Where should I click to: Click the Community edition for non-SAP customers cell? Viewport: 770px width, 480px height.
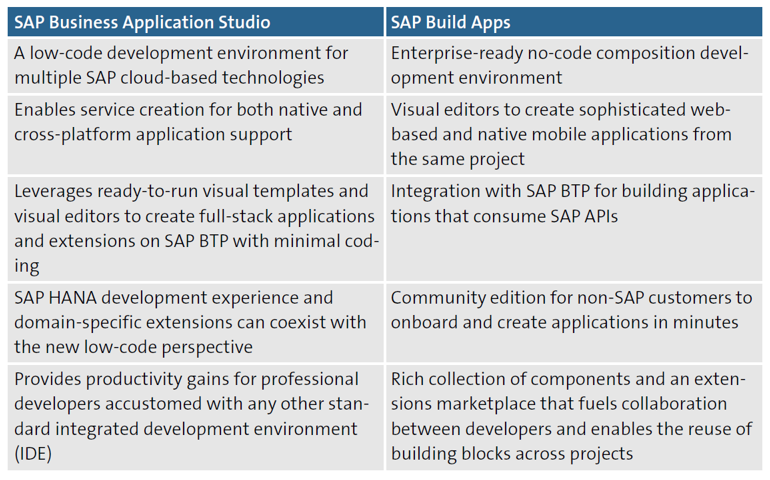574,310
